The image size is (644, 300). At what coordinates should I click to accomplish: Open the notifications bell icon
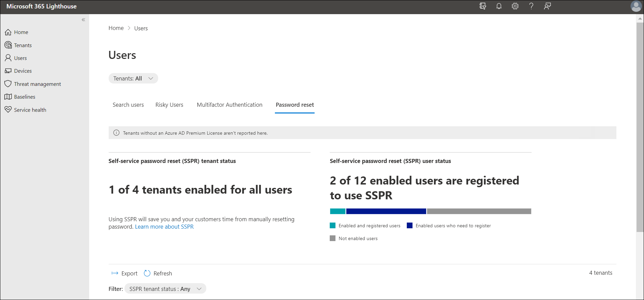(x=499, y=6)
